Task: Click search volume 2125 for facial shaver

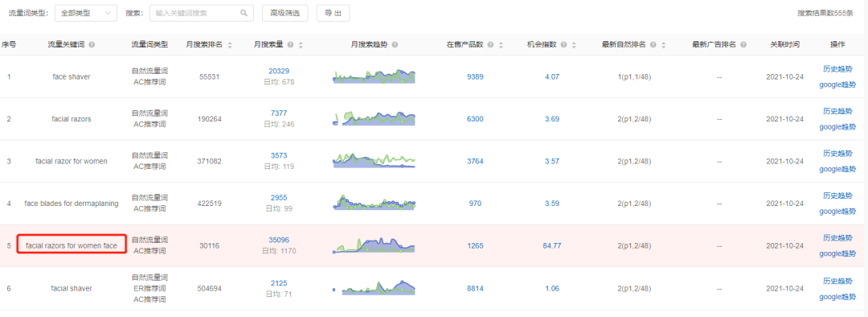Action: (279, 283)
